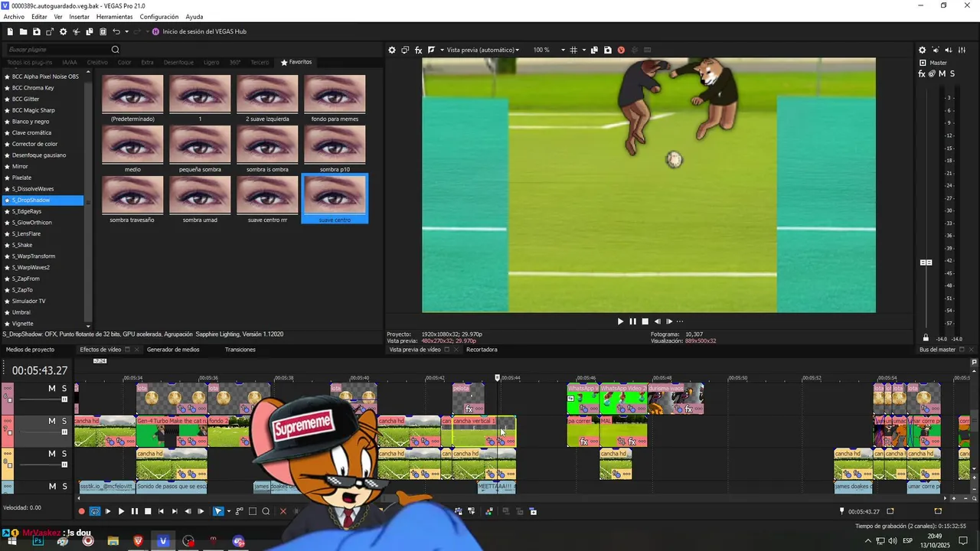Select Simulador TV plugin

[28, 302]
